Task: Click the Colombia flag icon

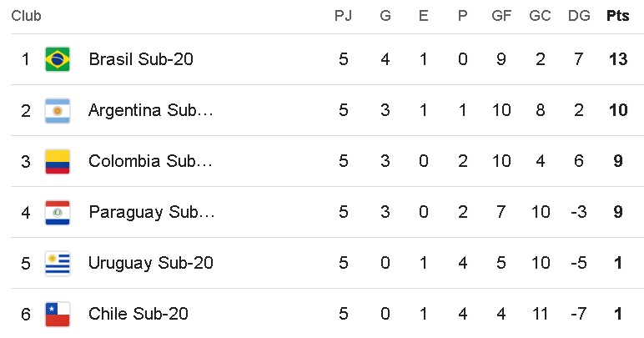Action: [x=58, y=161]
